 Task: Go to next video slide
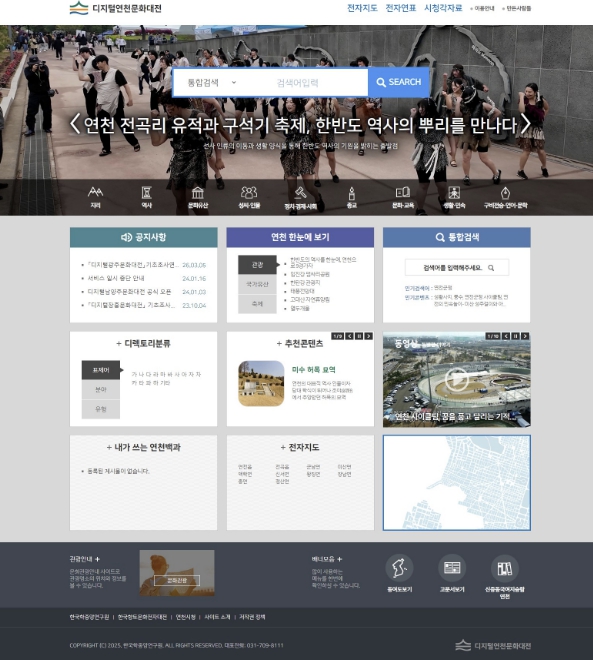point(525,336)
